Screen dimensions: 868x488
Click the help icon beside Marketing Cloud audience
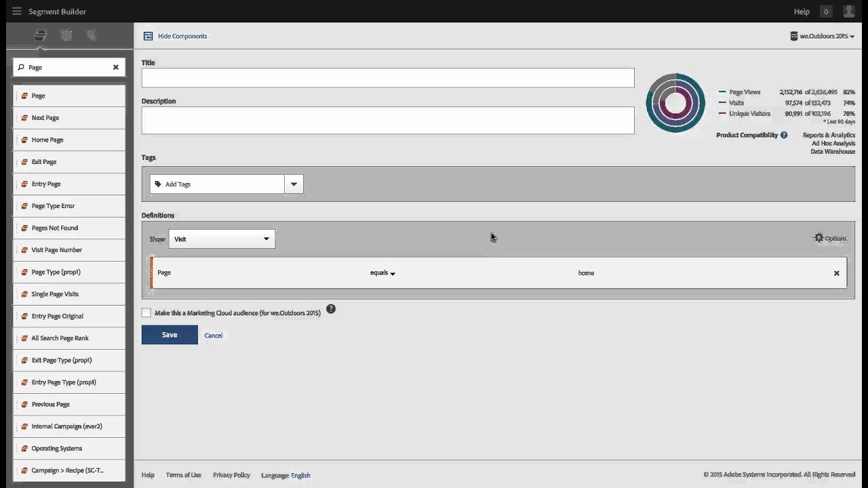point(331,309)
